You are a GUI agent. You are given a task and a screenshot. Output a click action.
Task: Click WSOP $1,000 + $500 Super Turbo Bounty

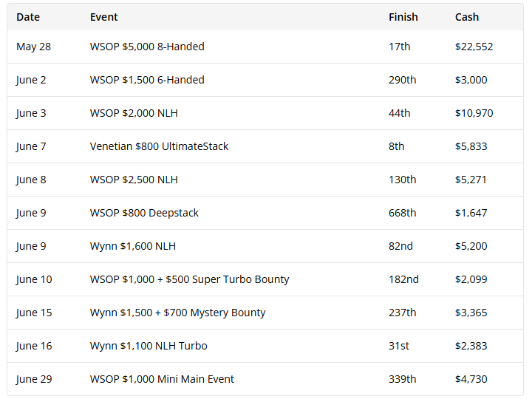click(x=189, y=279)
